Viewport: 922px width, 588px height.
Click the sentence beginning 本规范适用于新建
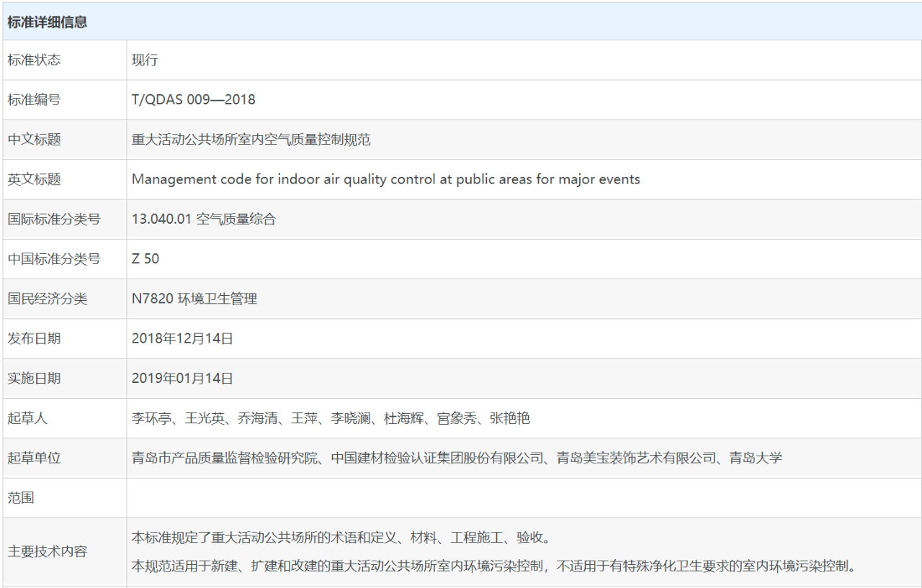point(496,566)
